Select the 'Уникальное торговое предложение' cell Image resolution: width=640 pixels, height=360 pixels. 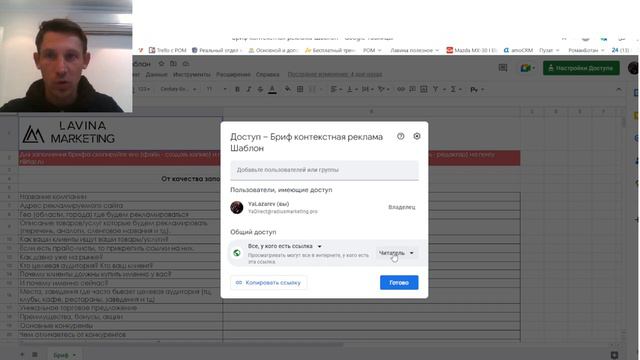120,308
